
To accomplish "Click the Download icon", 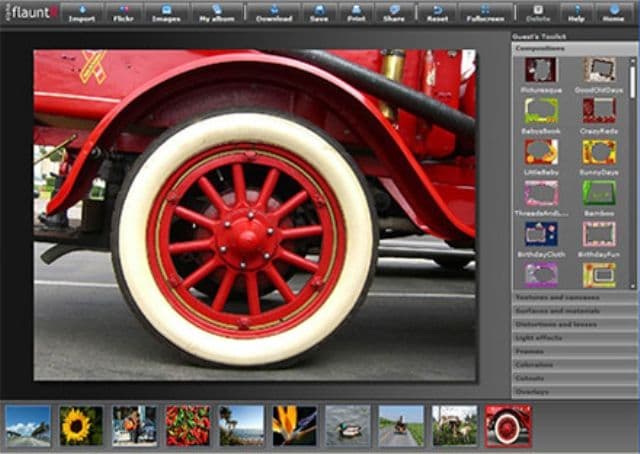I will (x=274, y=13).
